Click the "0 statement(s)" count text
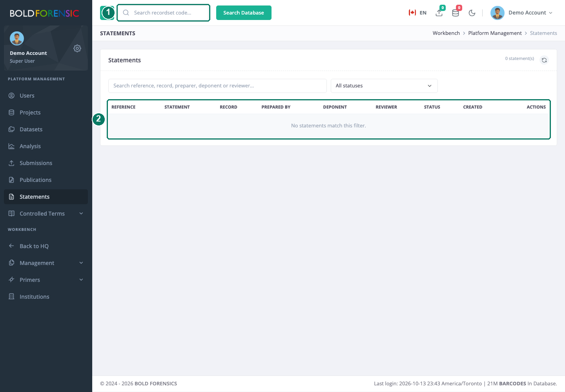The width and height of the screenshot is (565, 392). point(519,58)
